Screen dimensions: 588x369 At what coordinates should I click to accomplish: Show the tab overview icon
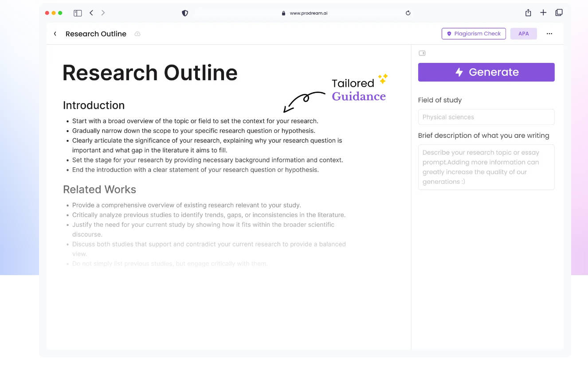559,13
